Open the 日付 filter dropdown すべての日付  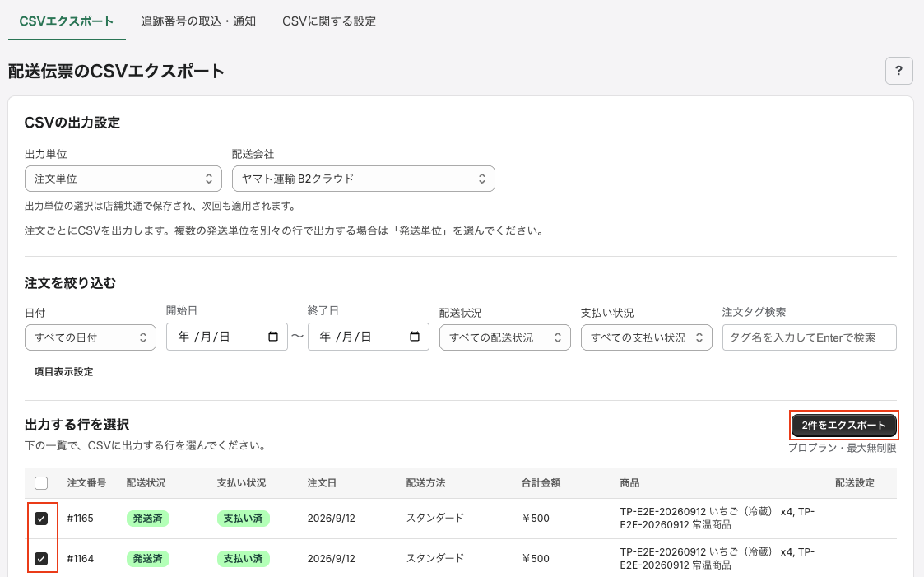91,337
